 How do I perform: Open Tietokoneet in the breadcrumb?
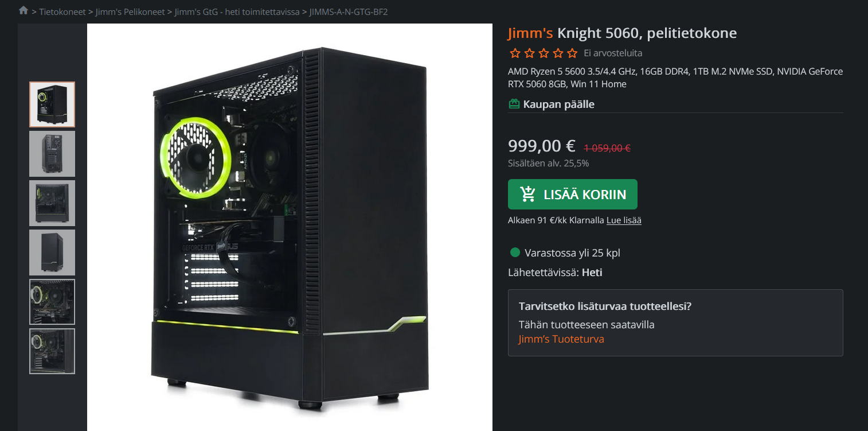click(62, 11)
